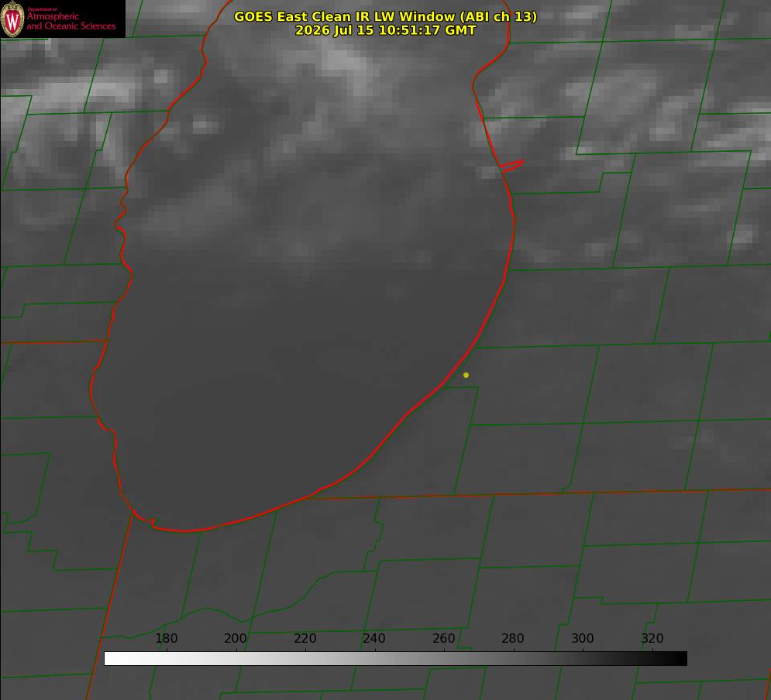This screenshot has width=771, height=700.
Task: Click the small red inlet loop on eastern shore
Action: [x=511, y=166]
